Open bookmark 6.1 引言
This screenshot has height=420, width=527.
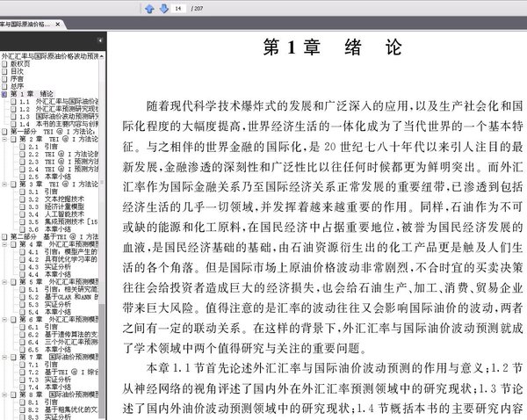point(43,327)
